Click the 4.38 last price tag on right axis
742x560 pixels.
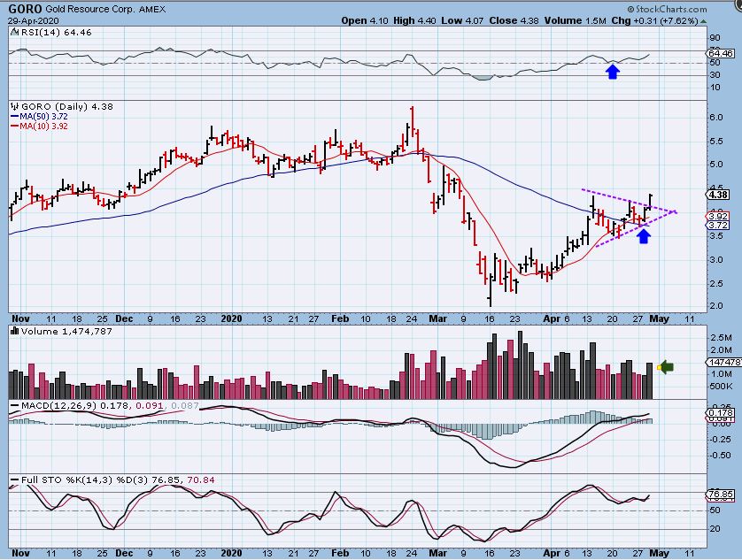click(719, 195)
